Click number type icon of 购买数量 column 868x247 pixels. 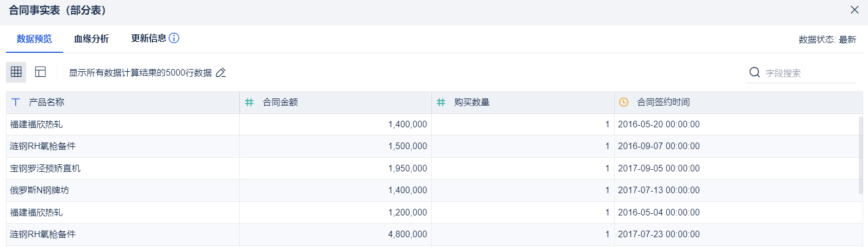[441, 102]
